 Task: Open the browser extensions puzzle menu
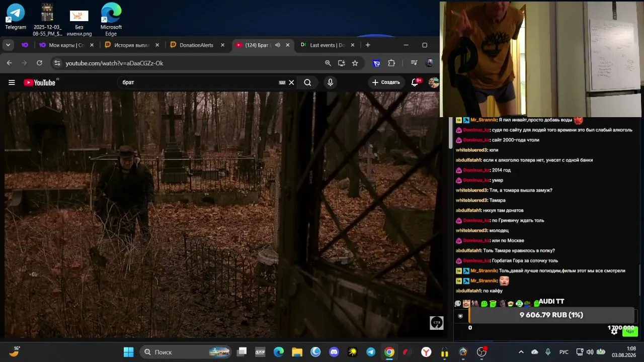[x=391, y=63]
